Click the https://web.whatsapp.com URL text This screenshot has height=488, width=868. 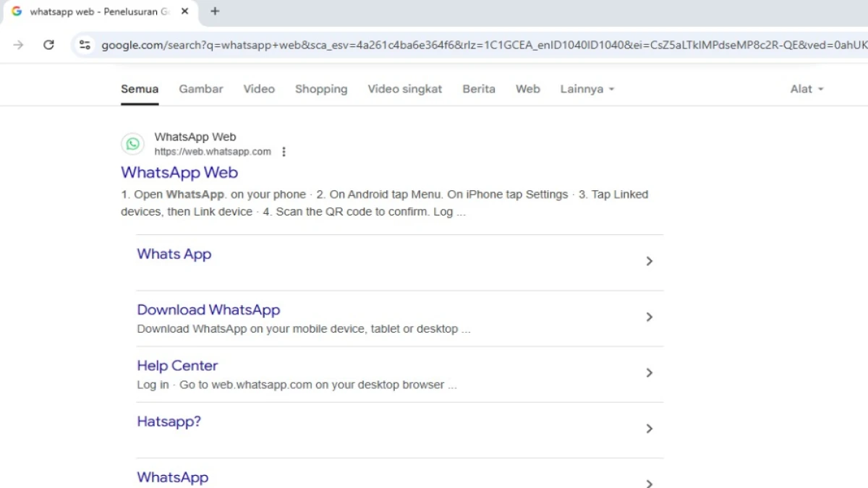tap(213, 152)
